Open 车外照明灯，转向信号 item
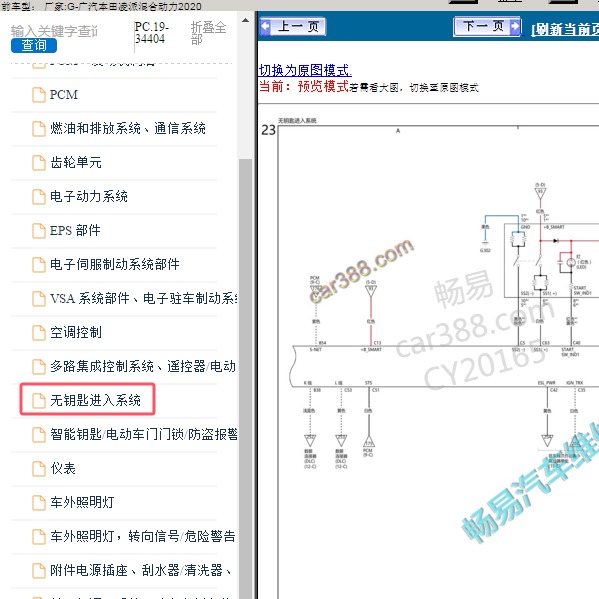The height and width of the screenshot is (599, 599). [x=143, y=536]
